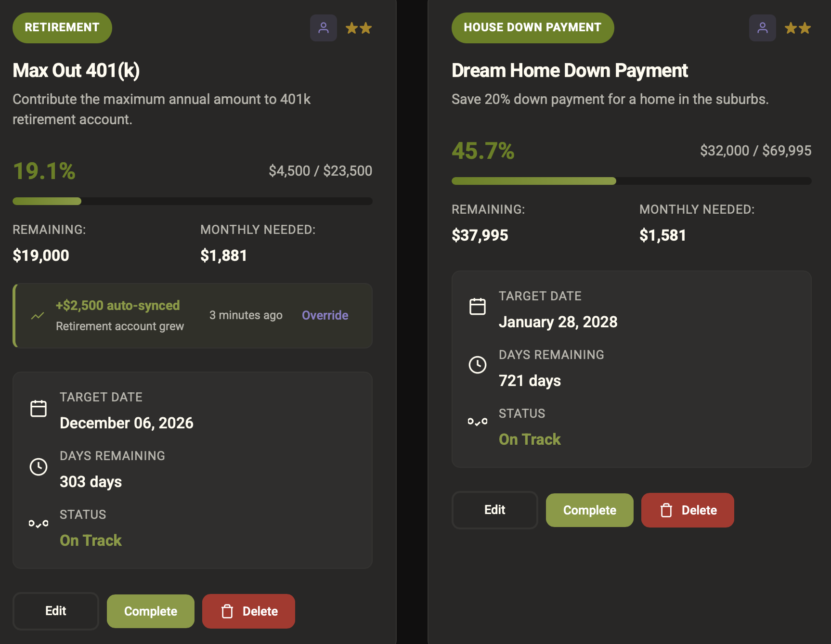Viewport: 831px width, 644px height.
Task: Mark Max Out 401(k) goal as Complete
Action: pos(150,611)
